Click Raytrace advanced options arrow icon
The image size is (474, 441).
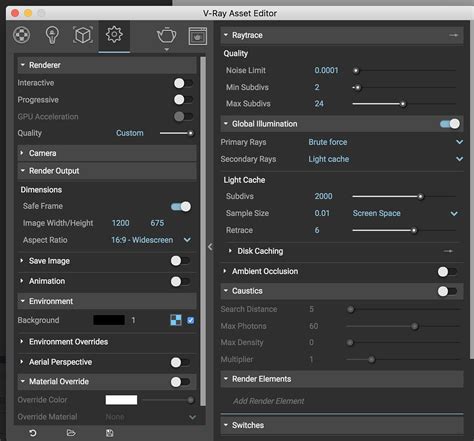[453, 35]
